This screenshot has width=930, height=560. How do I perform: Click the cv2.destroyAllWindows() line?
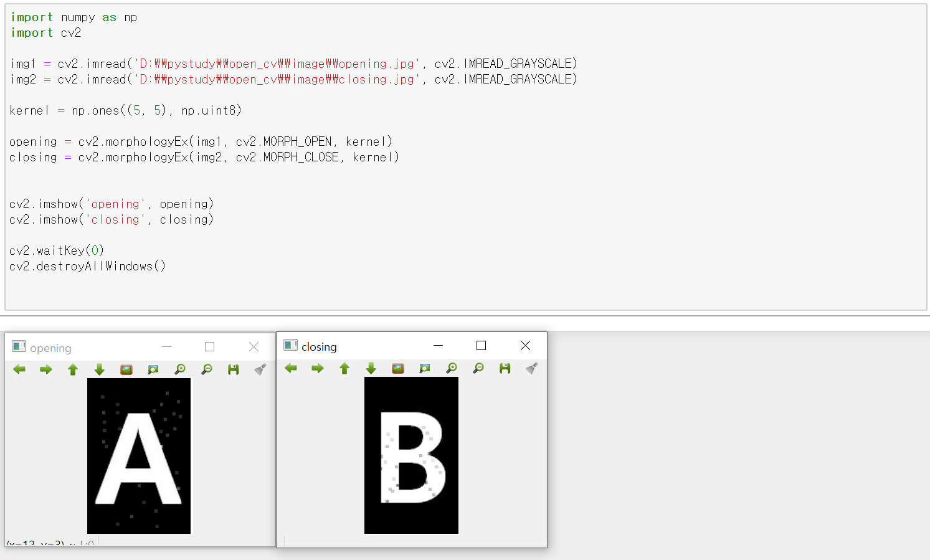coord(87,266)
